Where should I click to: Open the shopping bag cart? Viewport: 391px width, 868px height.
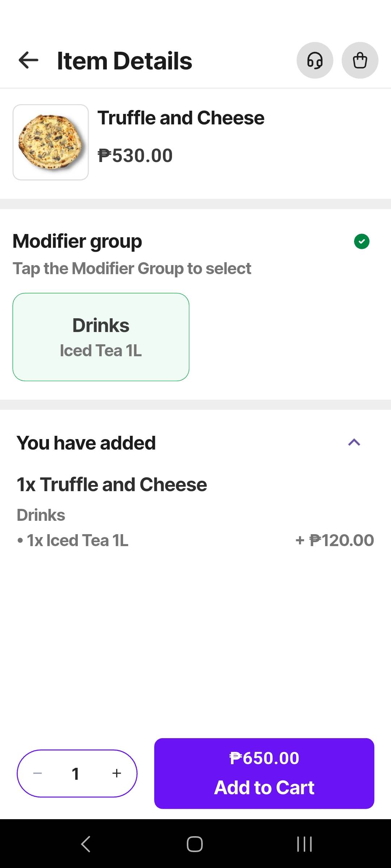click(360, 60)
